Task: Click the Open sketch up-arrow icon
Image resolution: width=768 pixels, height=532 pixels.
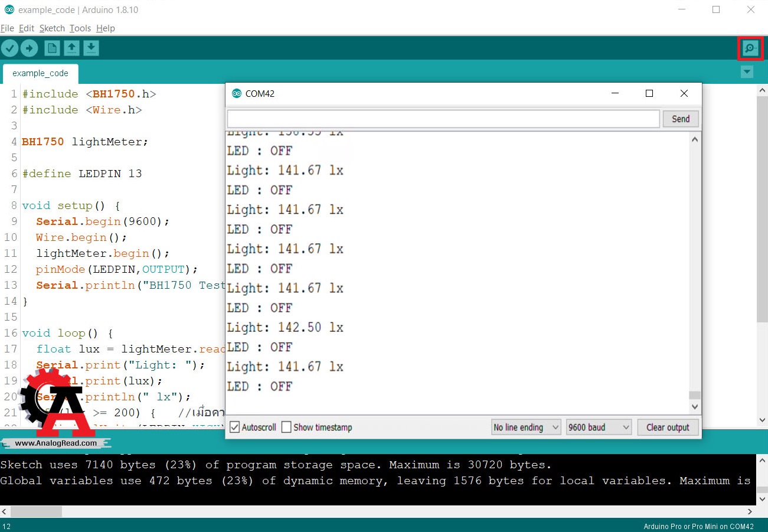Action: coord(71,48)
